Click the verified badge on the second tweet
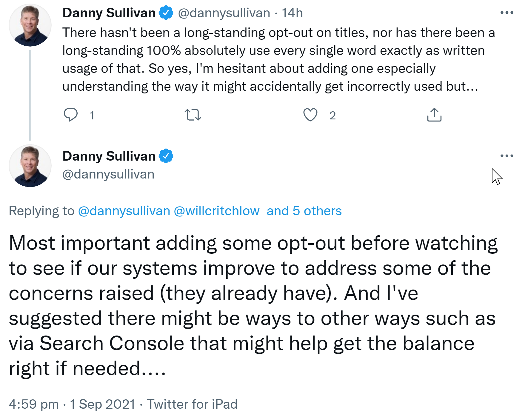This screenshot has height=420, width=525. point(166,156)
